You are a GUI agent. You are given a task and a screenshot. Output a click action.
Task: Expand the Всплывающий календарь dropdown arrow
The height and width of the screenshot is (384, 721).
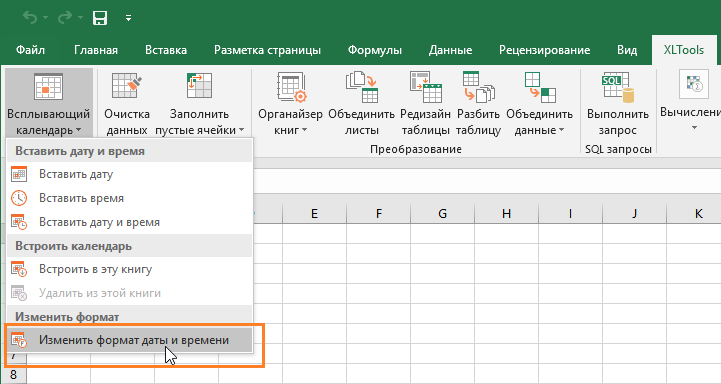(x=78, y=131)
